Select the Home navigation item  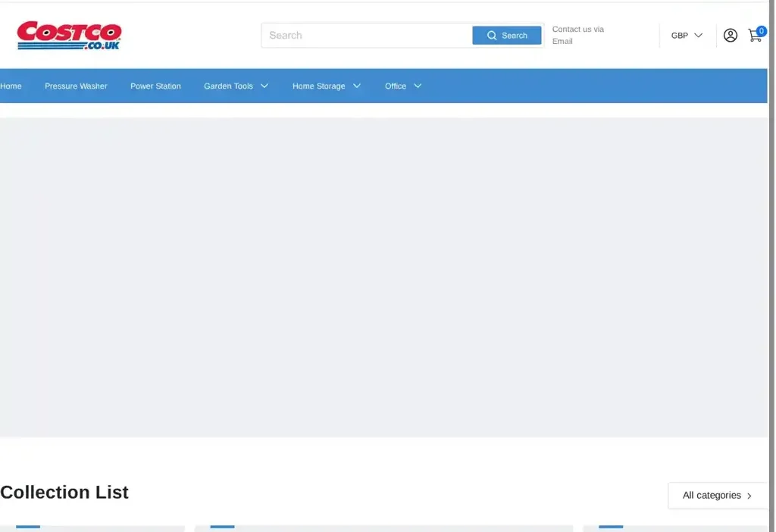coord(11,86)
